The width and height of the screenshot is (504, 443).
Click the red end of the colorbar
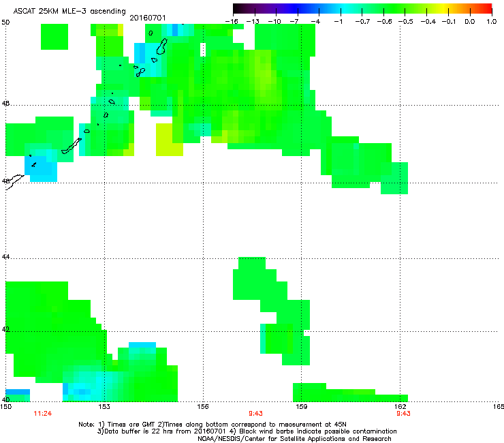(x=486, y=8)
